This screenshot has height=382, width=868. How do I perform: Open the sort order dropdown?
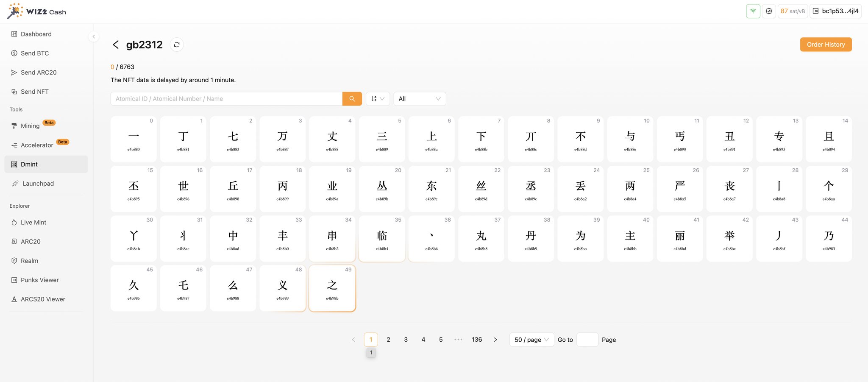(378, 99)
